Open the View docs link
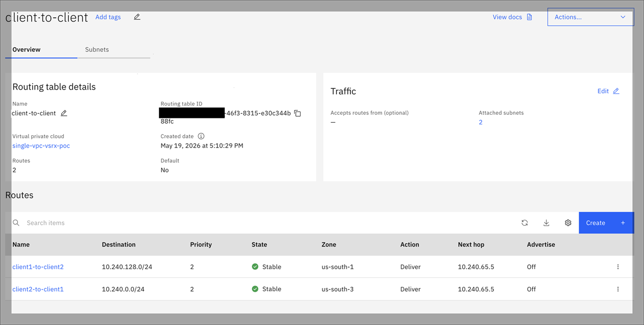Screen dimensions: 644x325 (x=507, y=17)
